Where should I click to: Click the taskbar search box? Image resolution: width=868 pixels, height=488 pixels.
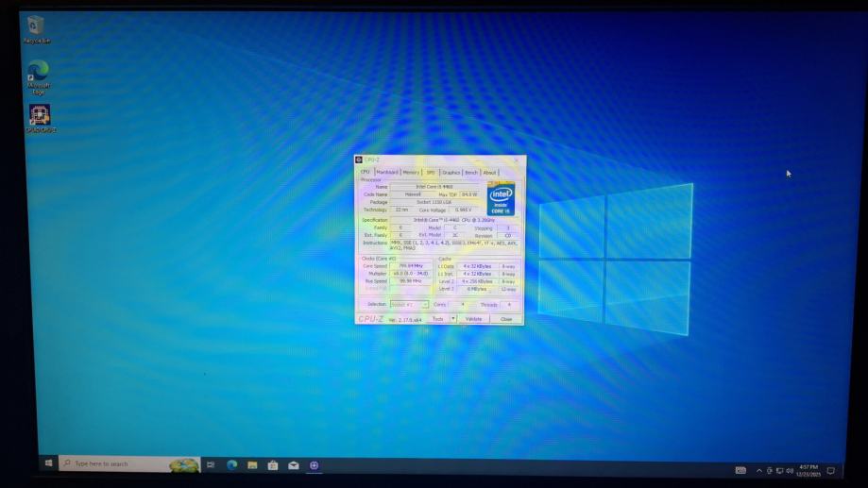129,463
